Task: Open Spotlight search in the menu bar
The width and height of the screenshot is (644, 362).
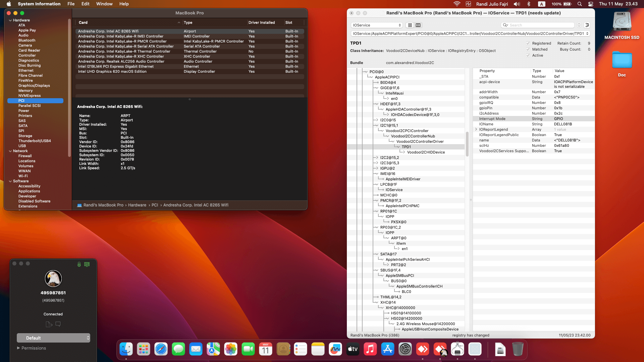Action: [580, 4]
